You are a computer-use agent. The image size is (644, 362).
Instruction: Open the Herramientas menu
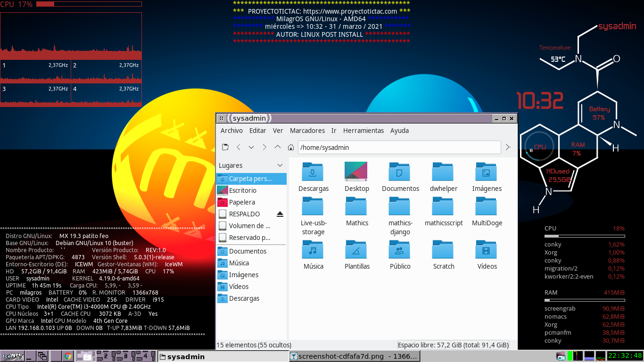coord(363,131)
